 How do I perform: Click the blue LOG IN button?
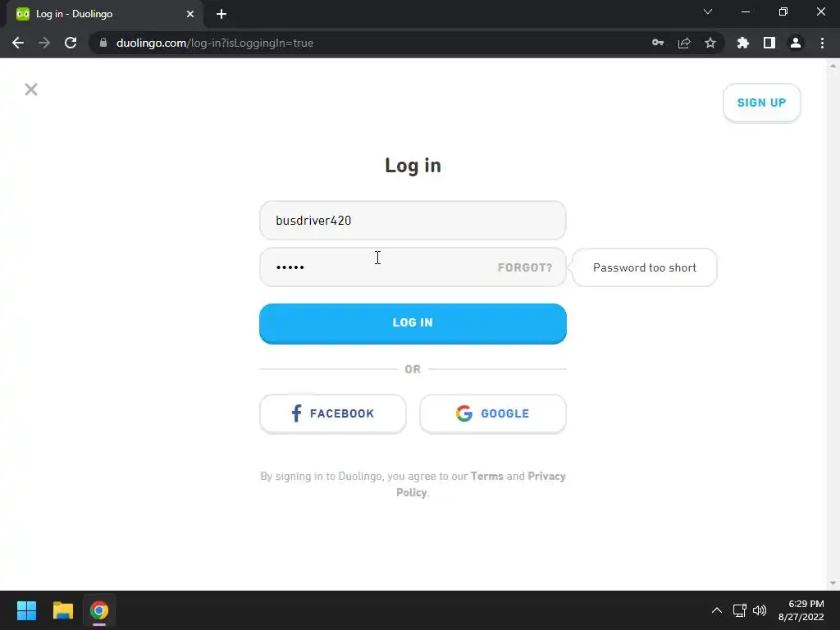point(413,323)
